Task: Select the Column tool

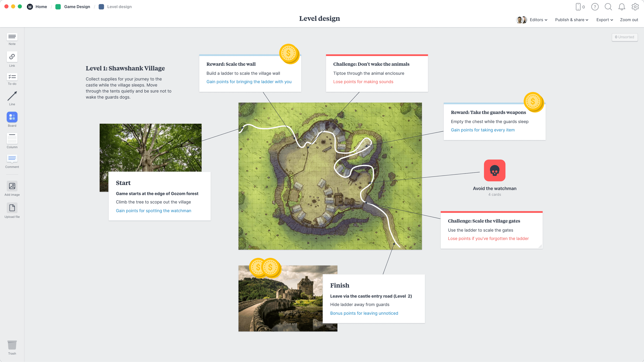Action: click(12, 139)
